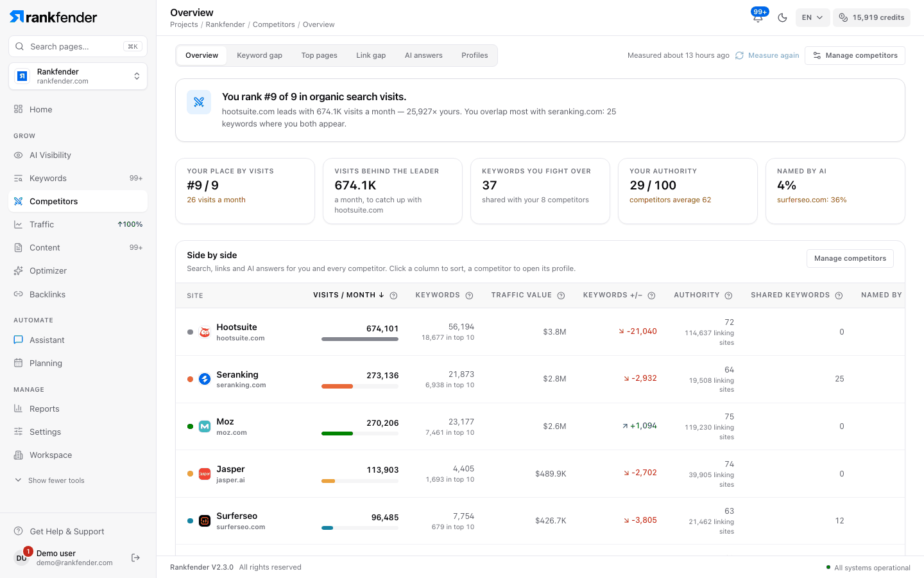Click top Manage competitors button
The image size is (924, 578).
(x=855, y=55)
